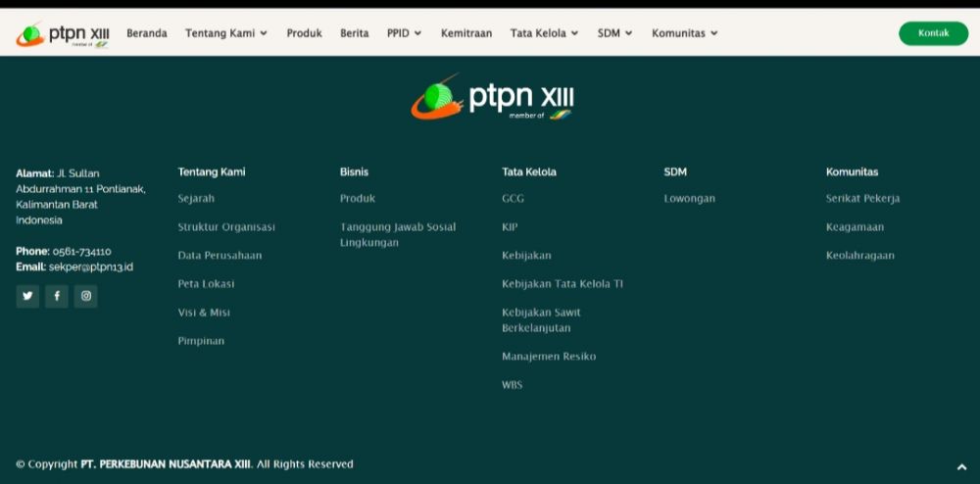Click the Tentang Kami footer heading
The width and height of the screenshot is (980, 484).
[212, 171]
